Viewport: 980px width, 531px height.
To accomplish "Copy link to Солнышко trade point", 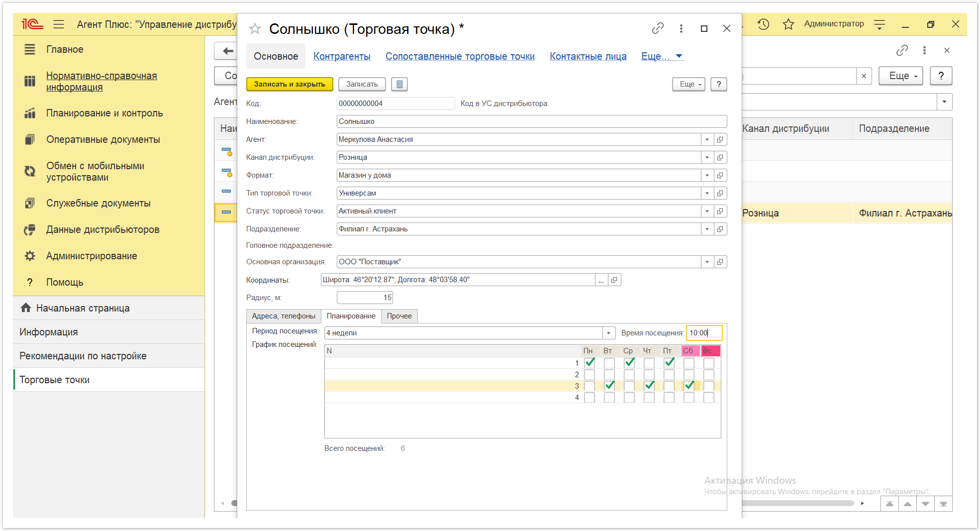I will [658, 28].
